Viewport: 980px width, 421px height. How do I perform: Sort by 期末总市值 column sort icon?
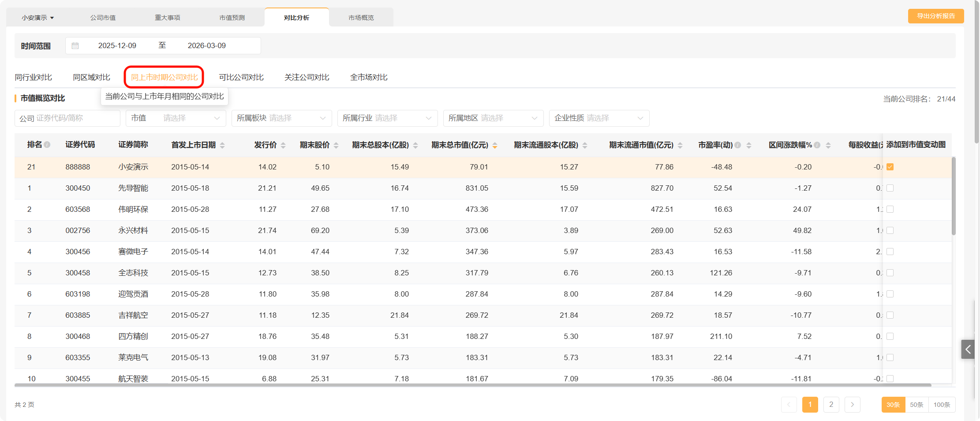tap(495, 145)
